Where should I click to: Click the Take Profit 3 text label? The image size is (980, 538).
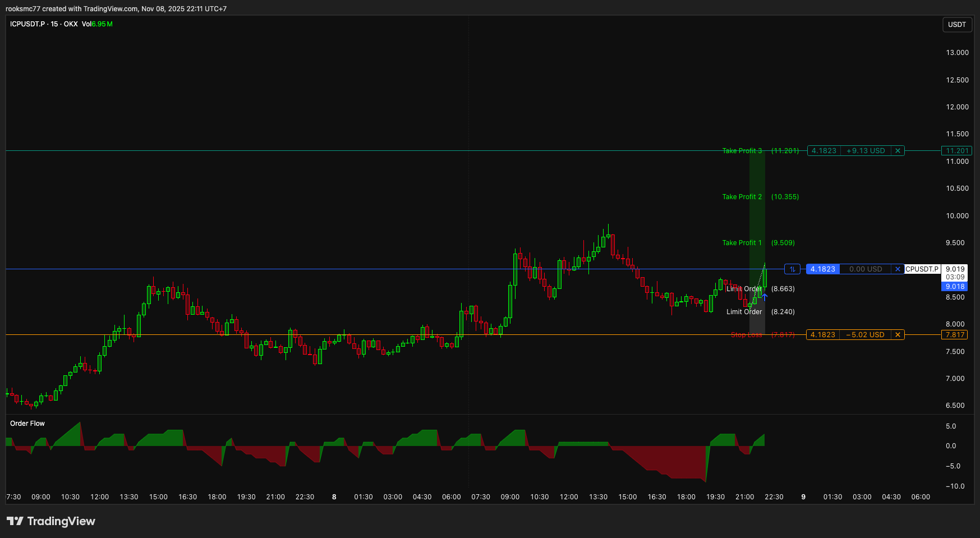pos(742,151)
